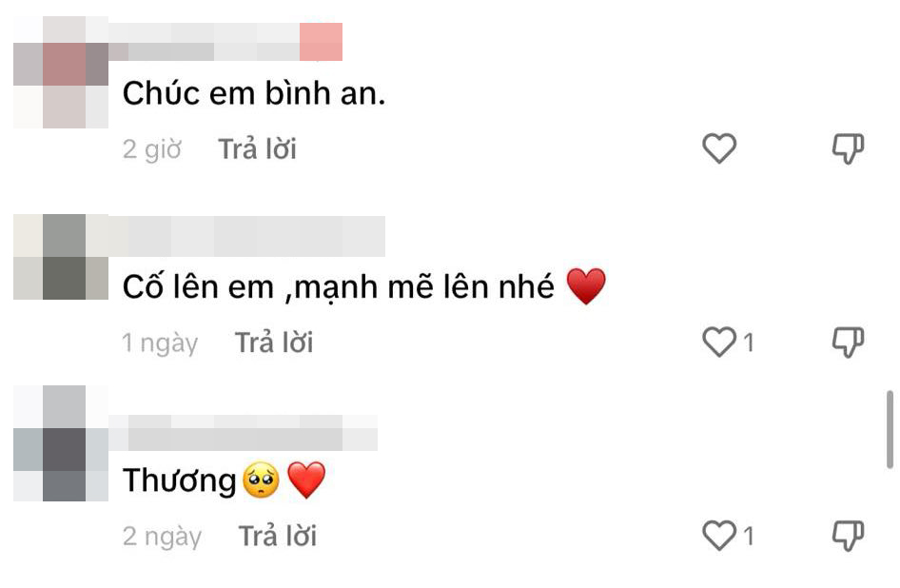Like the "Thương" comment
900x588 pixels.
tap(719, 536)
